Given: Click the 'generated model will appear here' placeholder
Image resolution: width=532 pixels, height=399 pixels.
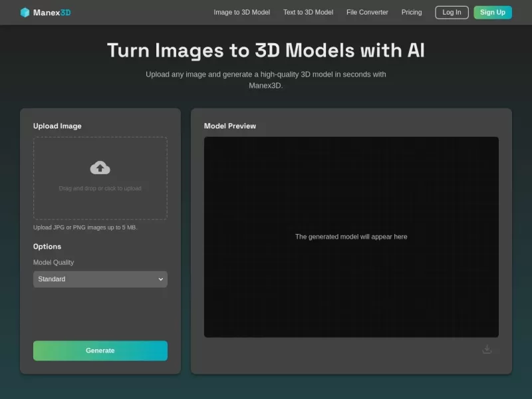Looking at the screenshot, I should click(352, 236).
